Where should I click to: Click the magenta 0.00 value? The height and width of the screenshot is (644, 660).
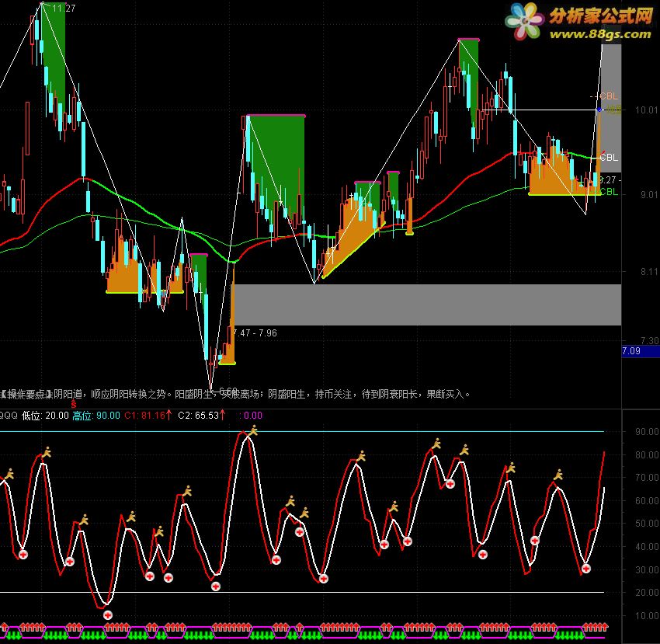pos(253,416)
